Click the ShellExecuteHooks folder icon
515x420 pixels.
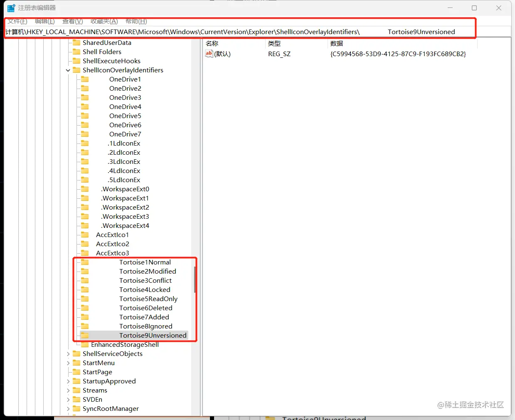76,61
